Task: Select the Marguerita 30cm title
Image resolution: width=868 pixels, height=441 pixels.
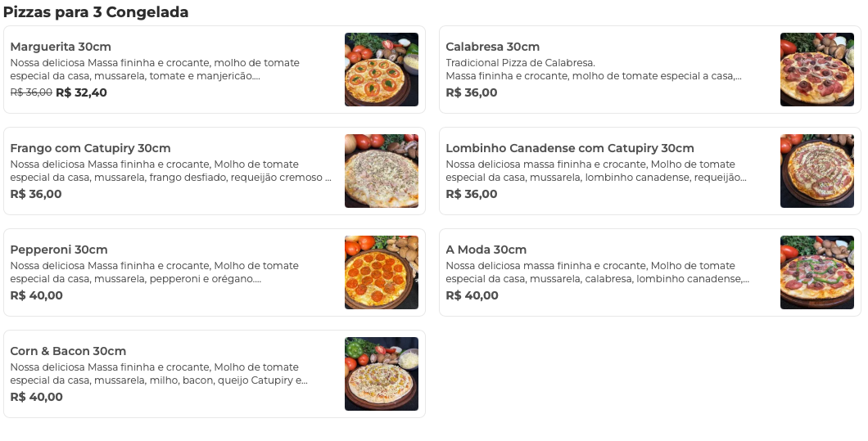Action: point(61,47)
